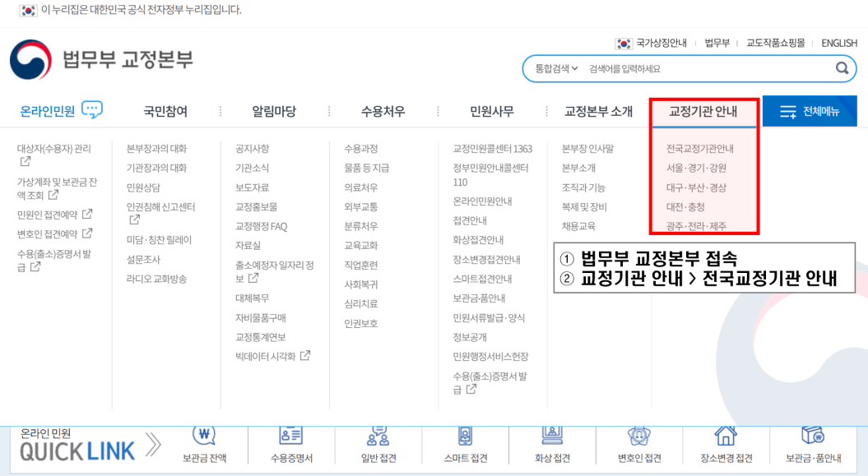This screenshot has width=868, height=476.
Task: Click the flag icon beside 국가상징안내
Action: 624,43
